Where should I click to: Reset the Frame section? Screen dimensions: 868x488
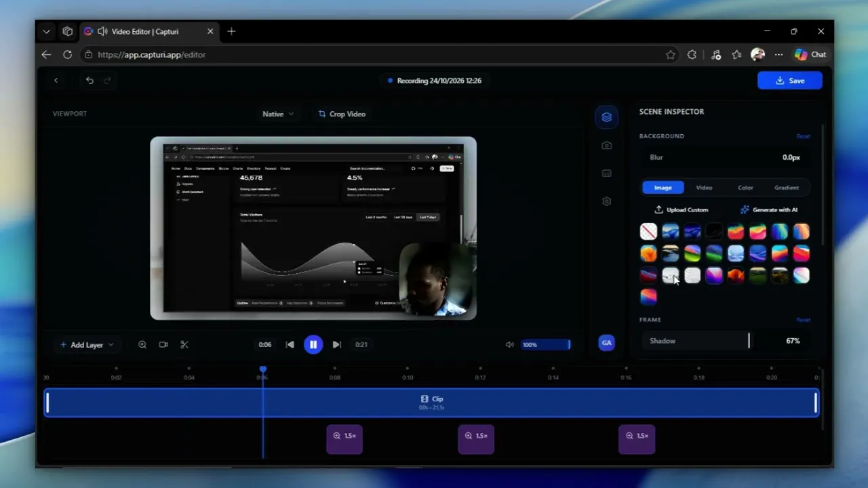803,320
